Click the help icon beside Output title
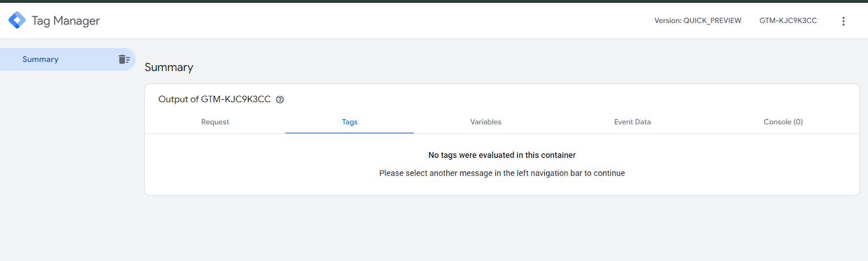Screen dimensions: 868x261 pos(280,99)
